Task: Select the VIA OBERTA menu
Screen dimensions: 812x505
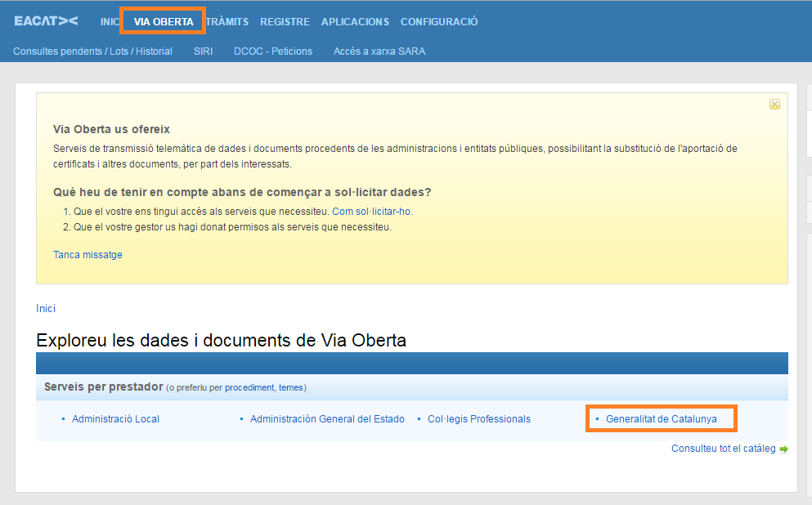Action: 164,22
